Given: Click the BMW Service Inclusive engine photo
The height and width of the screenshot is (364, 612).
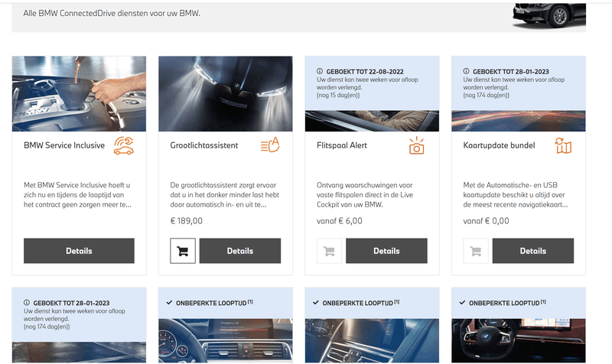Looking at the screenshot, I should click(79, 93).
